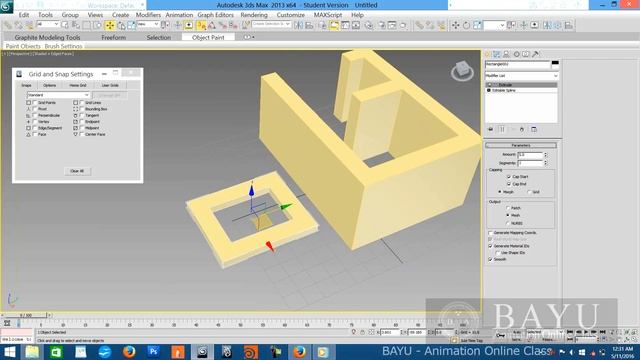Open the selection filter All dropdown
The width and height of the screenshot is (640, 360).
[x=48, y=24]
